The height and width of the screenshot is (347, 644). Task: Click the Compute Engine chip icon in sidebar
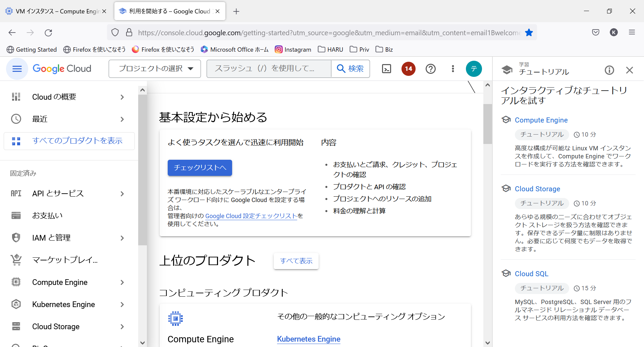click(x=16, y=282)
